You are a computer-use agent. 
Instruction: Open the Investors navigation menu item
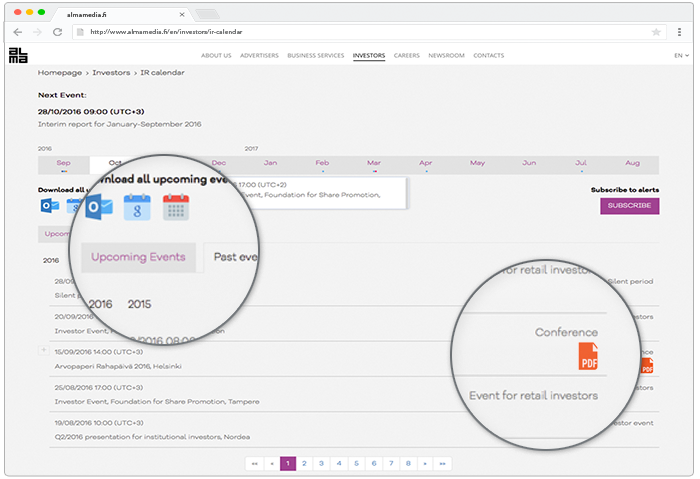pyautogui.click(x=369, y=56)
